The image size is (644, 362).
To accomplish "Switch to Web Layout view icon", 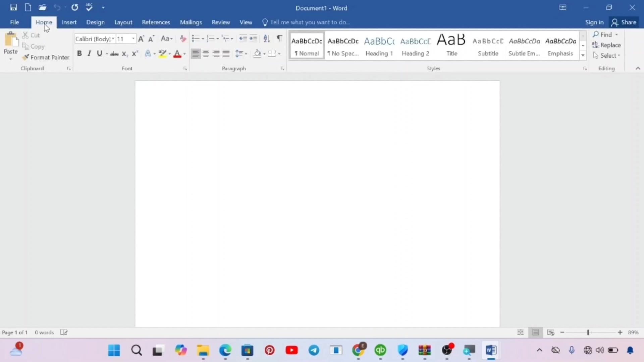I will point(550,332).
